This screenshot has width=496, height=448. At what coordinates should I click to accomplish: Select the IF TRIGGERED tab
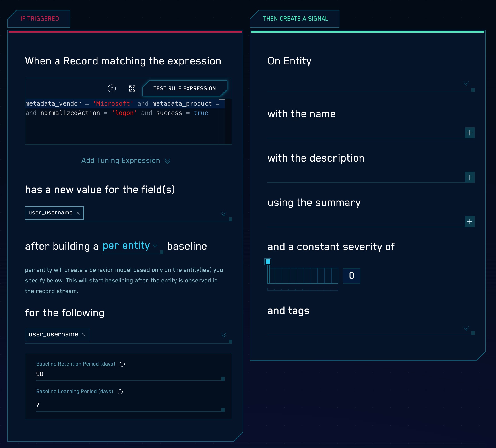tap(40, 19)
